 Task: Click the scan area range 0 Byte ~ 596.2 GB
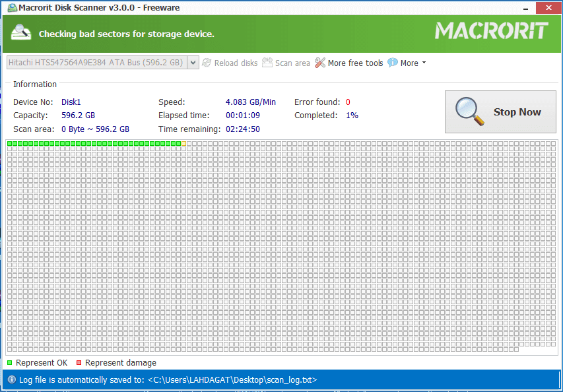point(95,129)
